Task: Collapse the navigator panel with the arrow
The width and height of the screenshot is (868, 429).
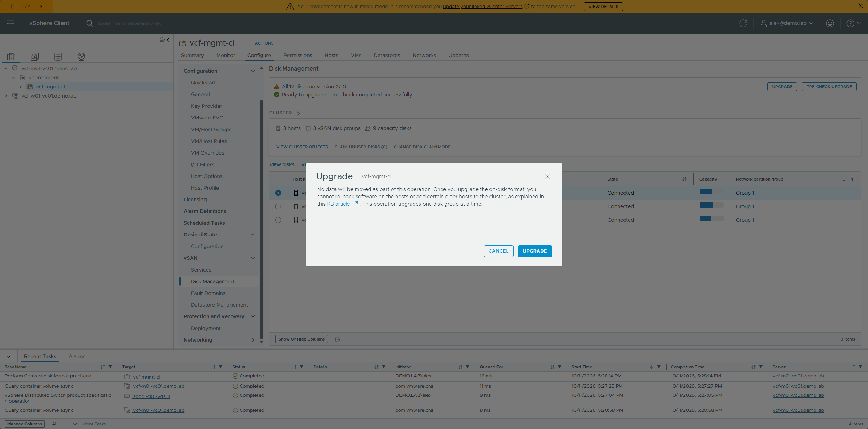Action: pos(168,40)
